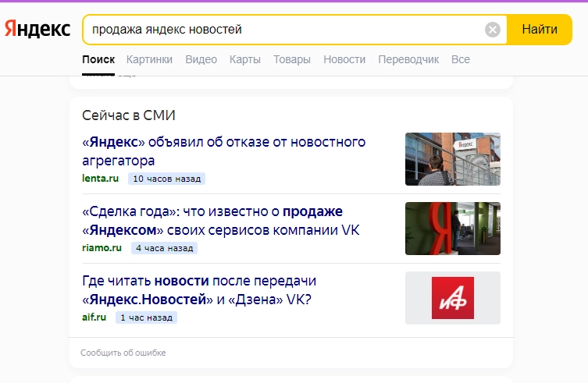
Task: Open the Все services tab
Action: pos(461,59)
